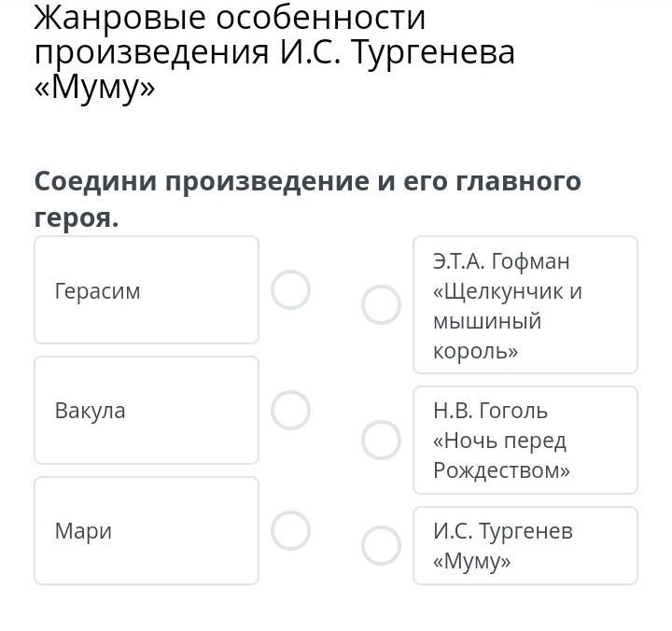Select the connector circle beside the Гофман «Щелкунчик» card
The width and height of the screenshot is (672, 631).
point(381,305)
